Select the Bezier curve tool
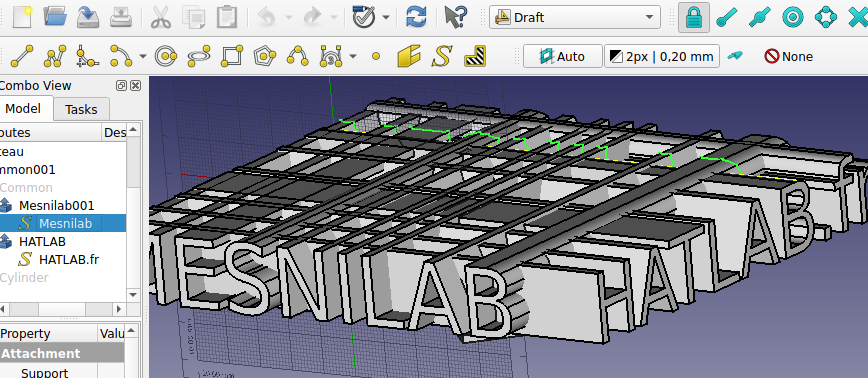 pos(330,56)
